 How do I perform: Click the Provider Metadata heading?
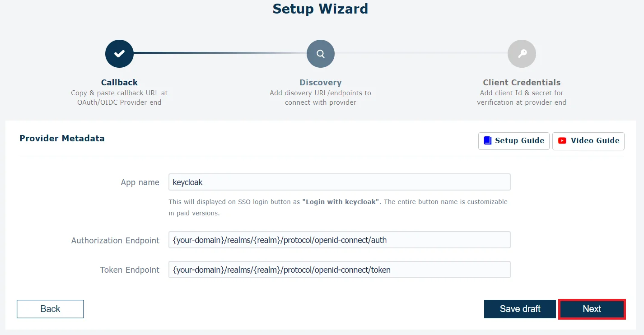[62, 138]
